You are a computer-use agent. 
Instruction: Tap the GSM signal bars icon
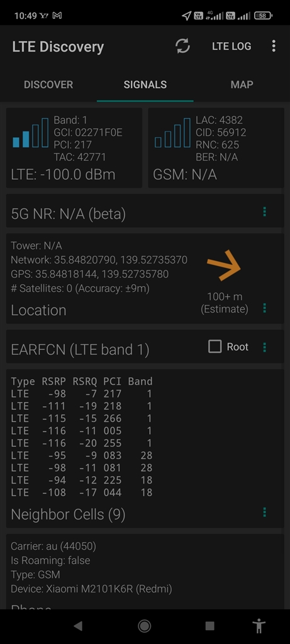(x=172, y=133)
